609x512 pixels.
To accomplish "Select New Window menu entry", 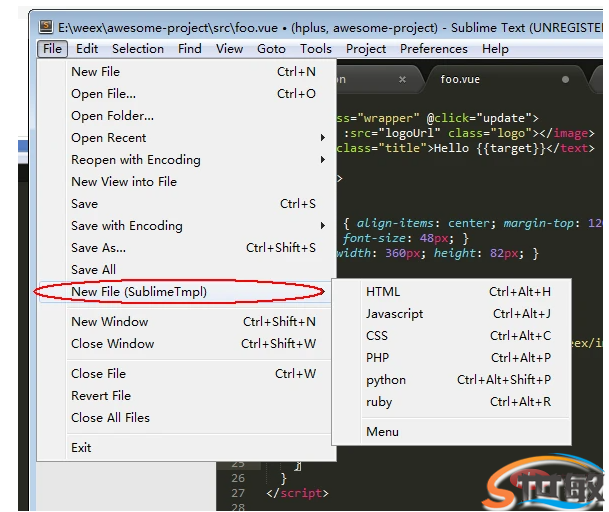I will [x=186, y=322].
